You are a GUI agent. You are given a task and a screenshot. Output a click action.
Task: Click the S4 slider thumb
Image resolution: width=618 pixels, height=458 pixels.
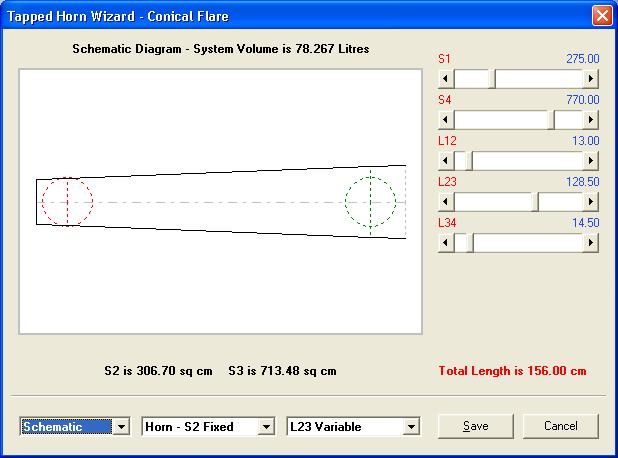click(551, 119)
